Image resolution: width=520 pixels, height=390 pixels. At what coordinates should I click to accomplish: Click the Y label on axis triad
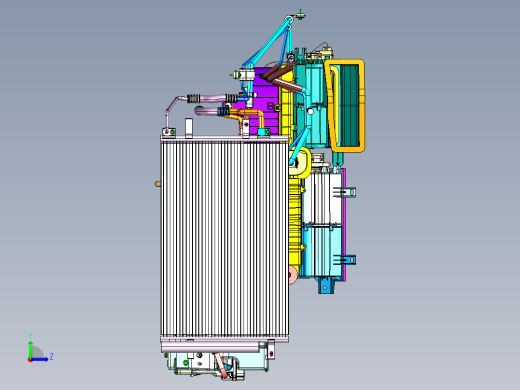click(x=30, y=336)
